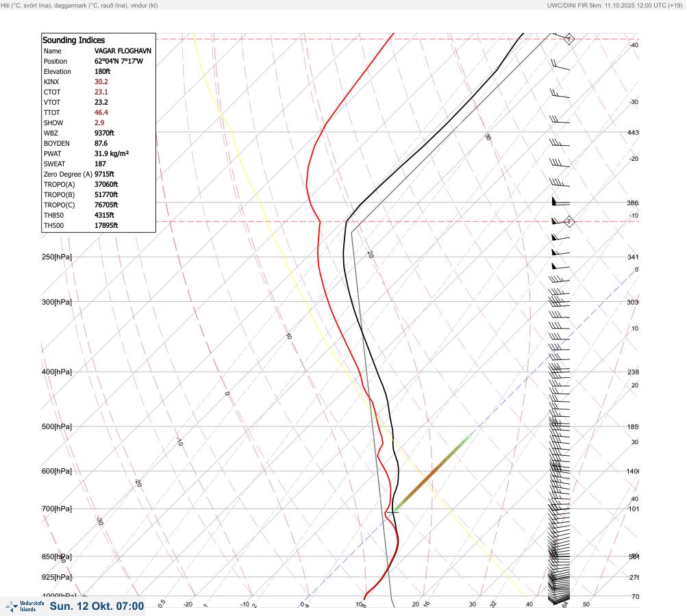Click the header legend text 'Hiti (°C, svört lína)'
Screen dimensions: 687x616
25,5
